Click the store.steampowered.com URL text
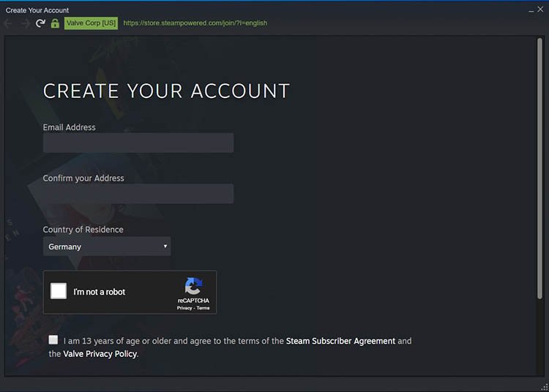This screenshot has width=549, height=392. [195, 23]
